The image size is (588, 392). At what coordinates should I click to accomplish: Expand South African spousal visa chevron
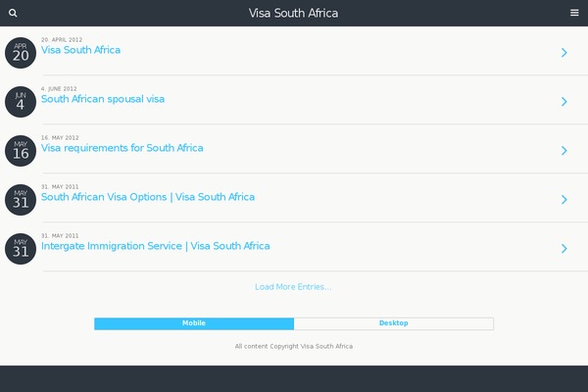coord(564,102)
